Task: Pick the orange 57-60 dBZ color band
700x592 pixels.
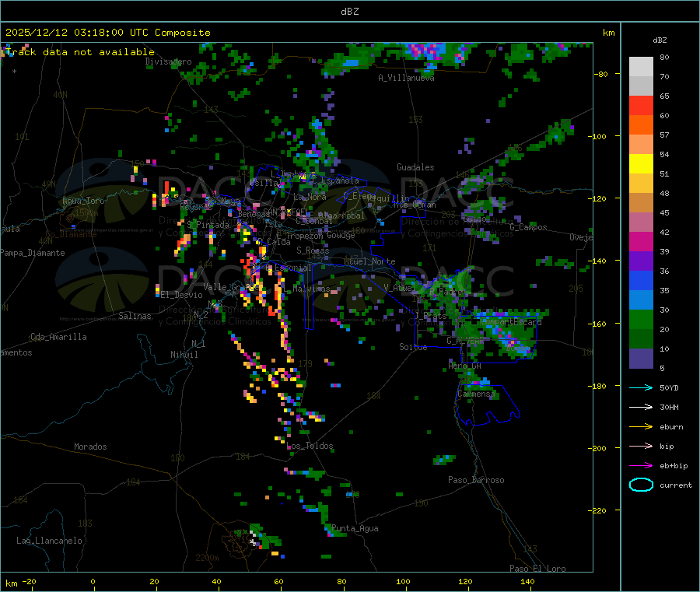Action: [641, 125]
